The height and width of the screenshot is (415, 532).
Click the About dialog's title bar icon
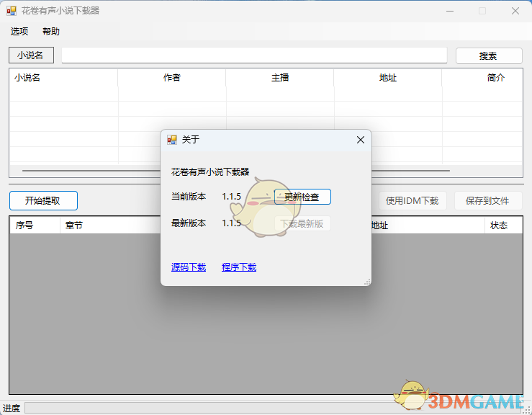[172, 140]
